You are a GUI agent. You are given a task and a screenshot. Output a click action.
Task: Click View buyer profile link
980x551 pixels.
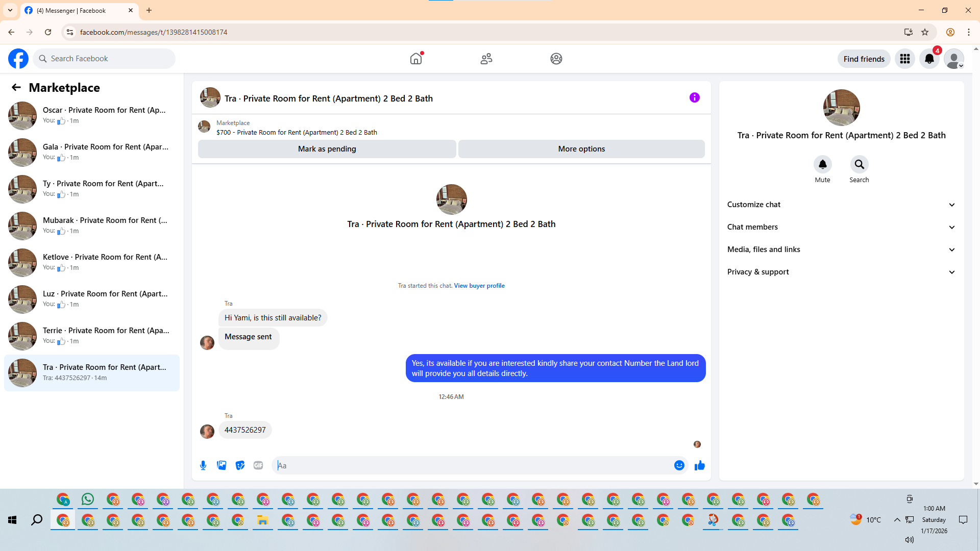coord(479,286)
